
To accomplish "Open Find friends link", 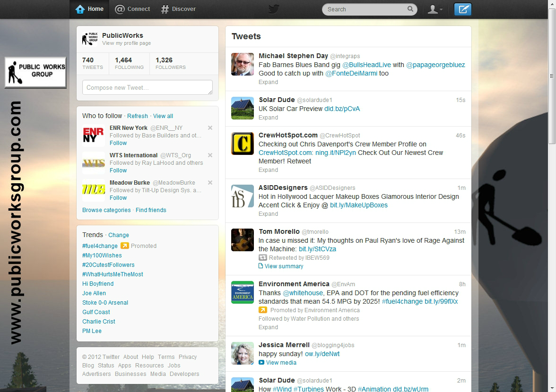I will click(x=151, y=210).
